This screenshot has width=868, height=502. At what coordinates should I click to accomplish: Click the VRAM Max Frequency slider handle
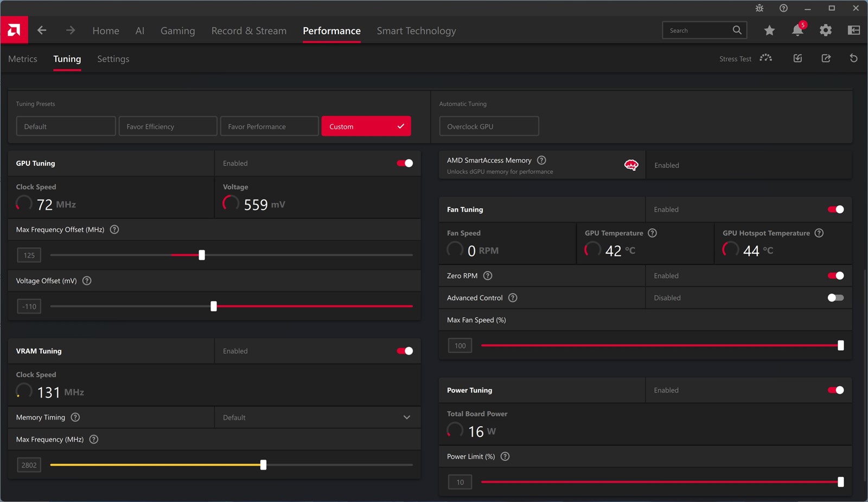(263, 465)
